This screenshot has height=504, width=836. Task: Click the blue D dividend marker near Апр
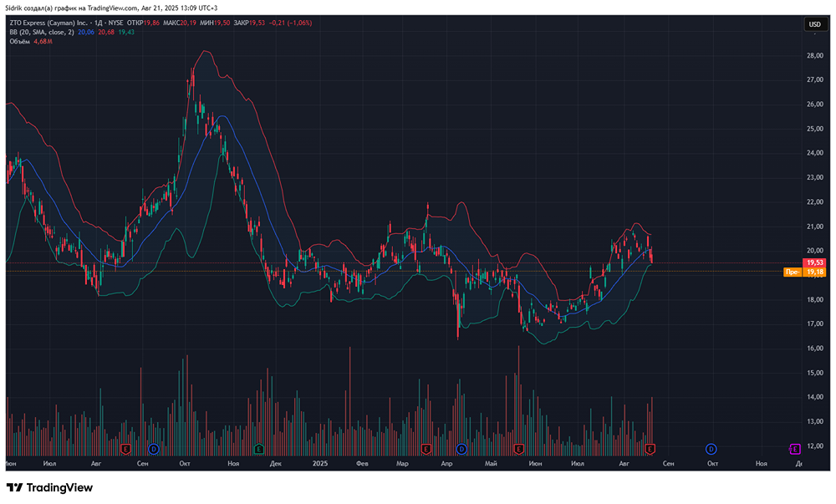(461, 449)
